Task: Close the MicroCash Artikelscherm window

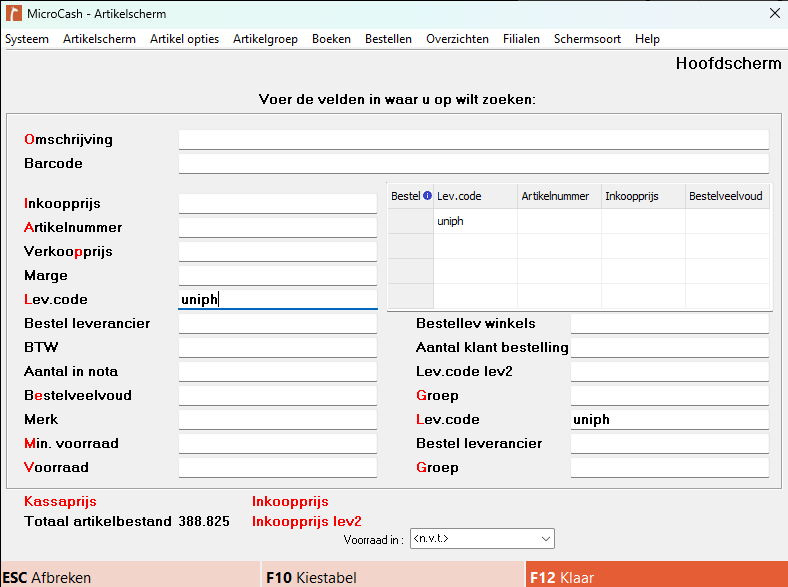Action: point(774,14)
